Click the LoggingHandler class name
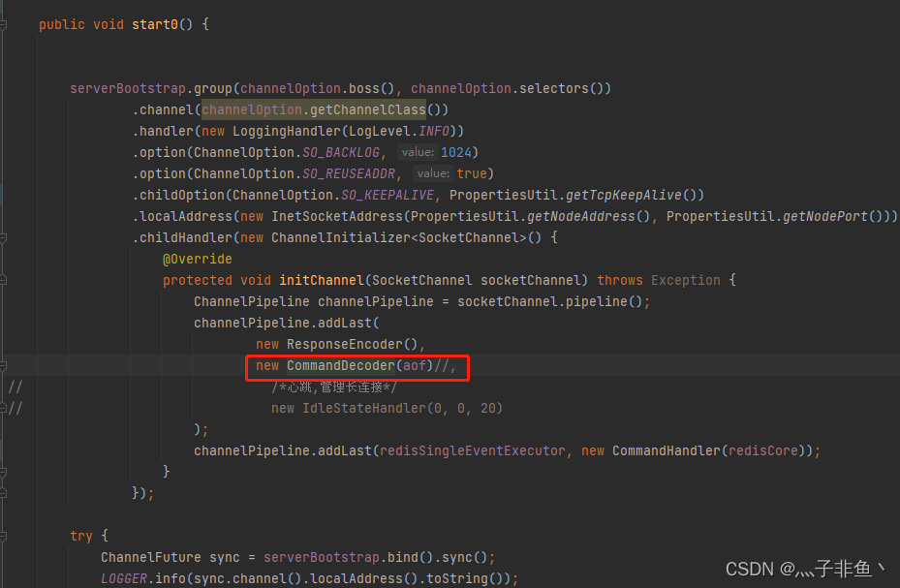Viewport: 900px width, 588px height. [x=287, y=131]
